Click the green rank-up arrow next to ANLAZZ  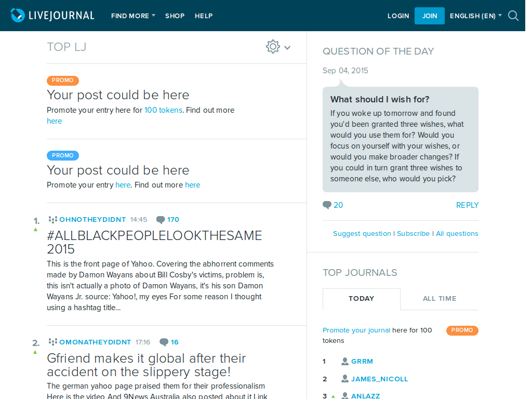332,395
